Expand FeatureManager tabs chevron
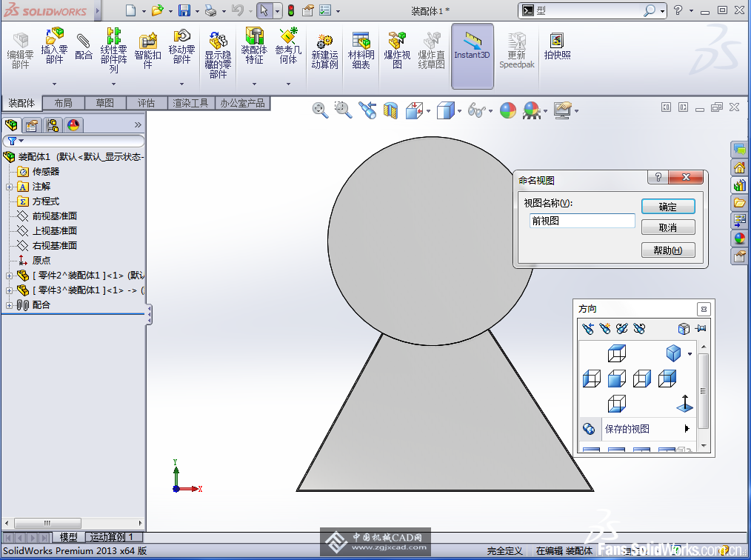 [138, 125]
